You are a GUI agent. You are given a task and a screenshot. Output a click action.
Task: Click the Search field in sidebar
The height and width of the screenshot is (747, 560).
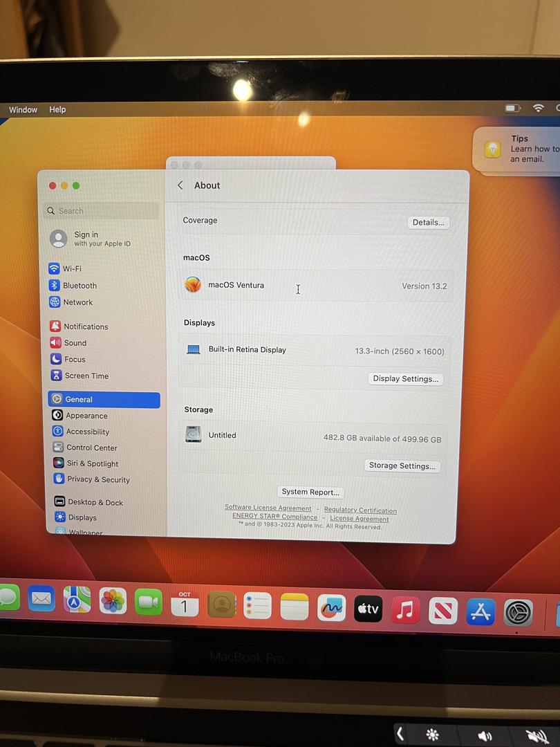(x=101, y=210)
